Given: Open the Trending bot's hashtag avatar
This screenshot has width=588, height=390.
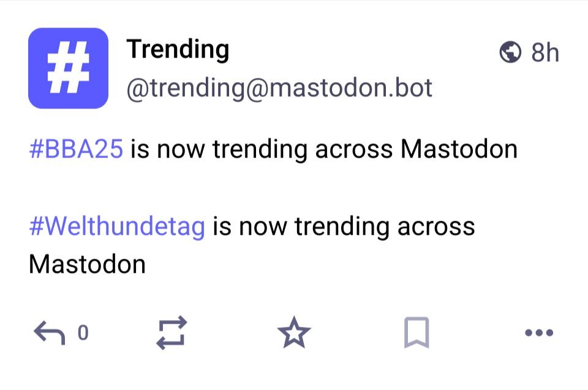Looking at the screenshot, I should 68,68.
